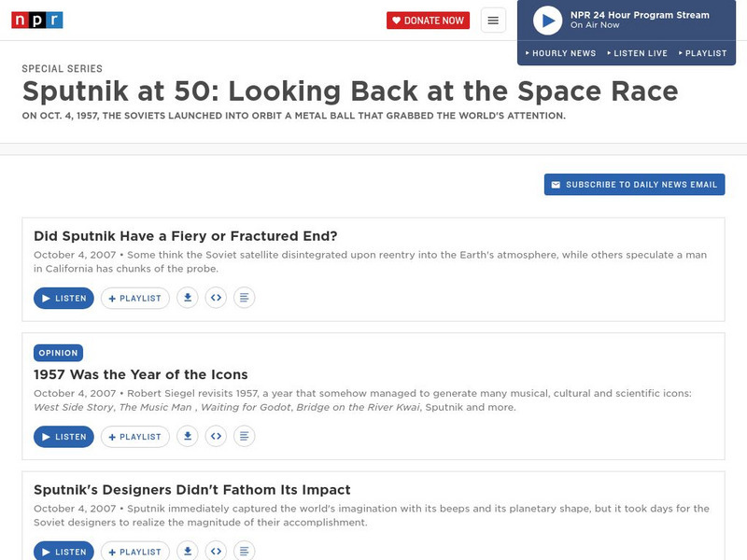Image resolution: width=747 pixels, height=560 pixels.
Task: Download audio for the 1957 Year of the Icons story
Action: (188, 436)
